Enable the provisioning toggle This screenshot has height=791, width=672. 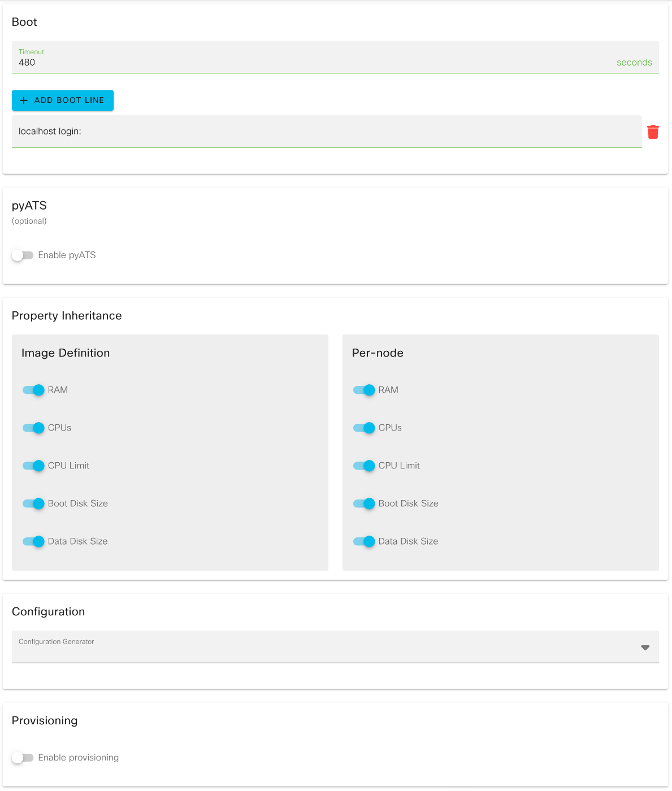point(23,758)
